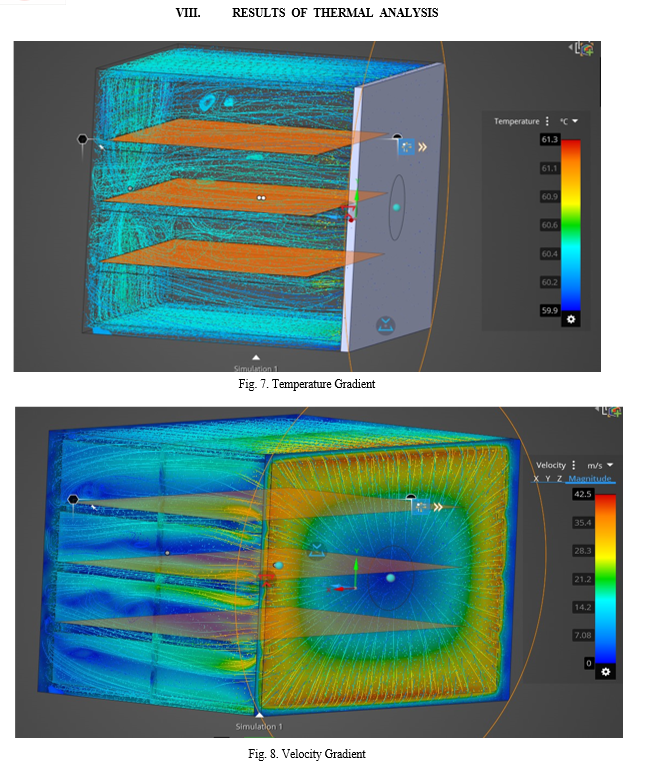The width and height of the screenshot is (655, 770).
Task: Click double chevron expander in Temperature figure
Action: 422,147
